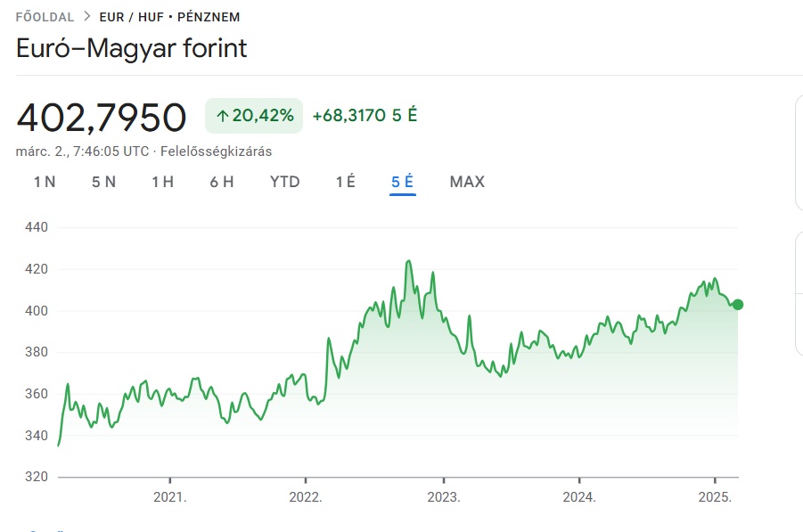Click the 340 y-axis label
Screen dimensions: 803x532
click(x=37, y=435)
